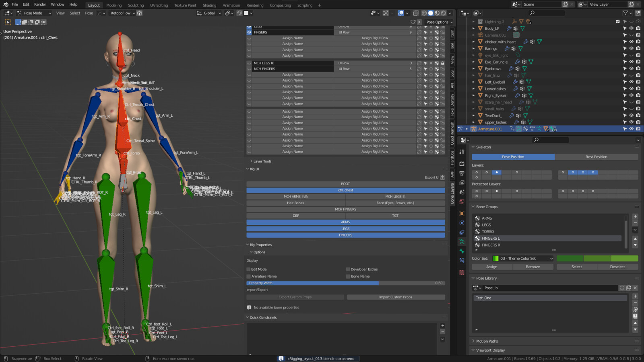This screenshot has height=362, width=644.
Task: Click the Export Custom Props button
Action: pos(295,297)
